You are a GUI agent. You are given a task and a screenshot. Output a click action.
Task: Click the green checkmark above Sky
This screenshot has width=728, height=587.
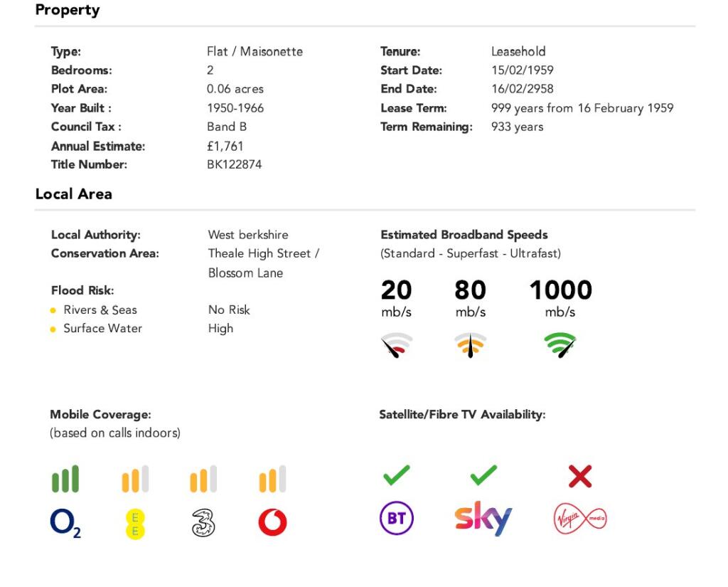[483, 475]
